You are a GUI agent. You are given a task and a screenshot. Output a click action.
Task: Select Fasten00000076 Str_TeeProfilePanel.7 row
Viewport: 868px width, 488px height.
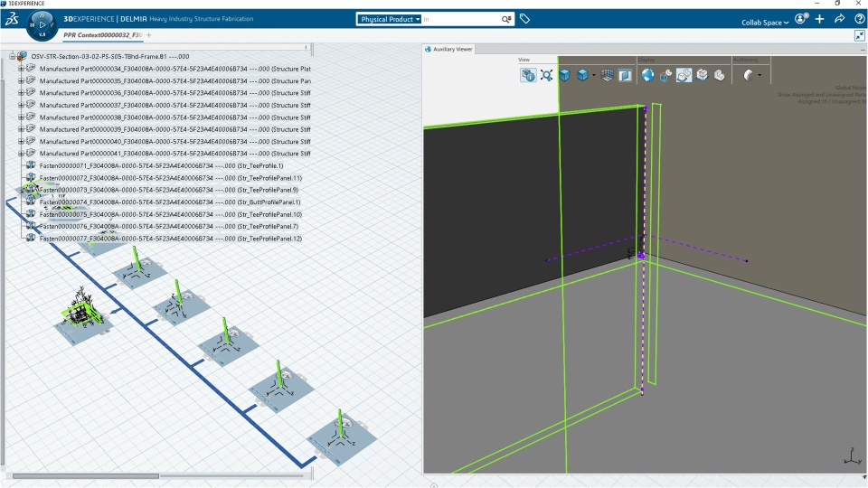pyautogui.click(x=169, y=226)
